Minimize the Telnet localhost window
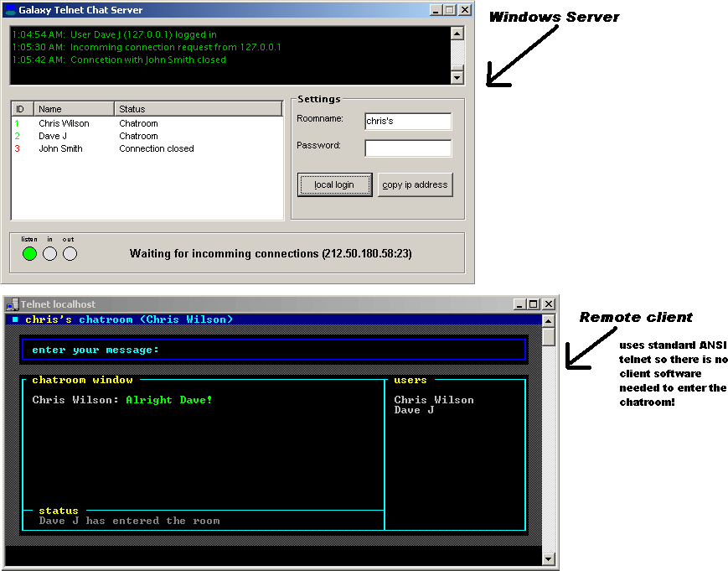Screen dimensions: 728x571 tap(519, 304)
